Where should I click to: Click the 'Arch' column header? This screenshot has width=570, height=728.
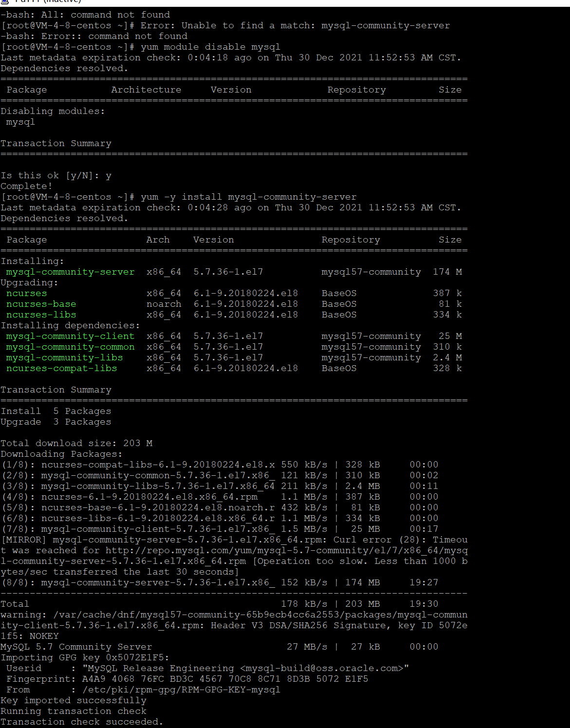tap(158, 240)
